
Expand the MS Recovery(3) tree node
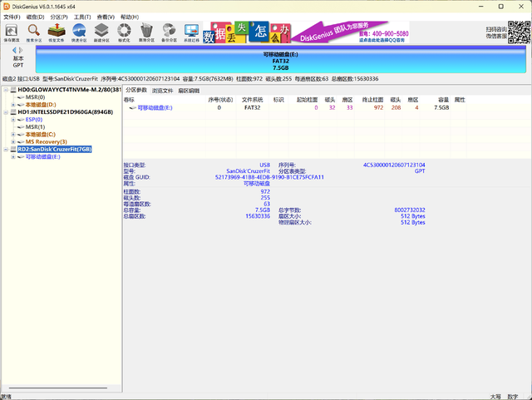(x=13, y=142)
